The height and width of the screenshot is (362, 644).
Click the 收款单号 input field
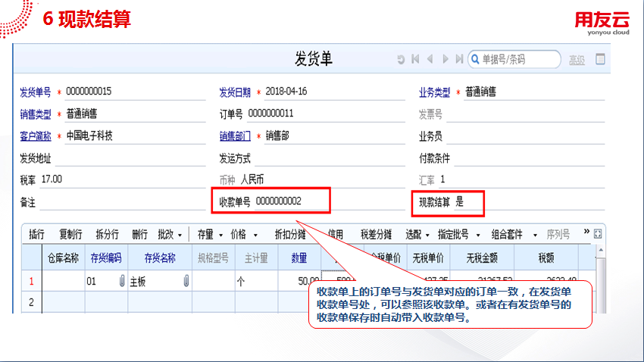click(292, 201)
